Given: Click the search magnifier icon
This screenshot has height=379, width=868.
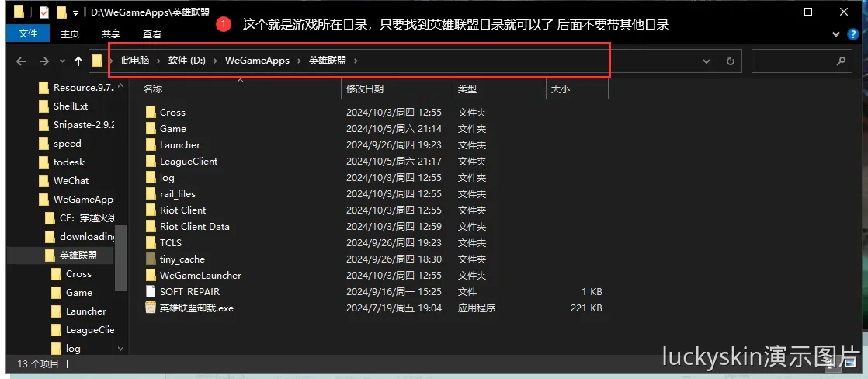Looking at the screenshot, I should [x=841, y=61].
